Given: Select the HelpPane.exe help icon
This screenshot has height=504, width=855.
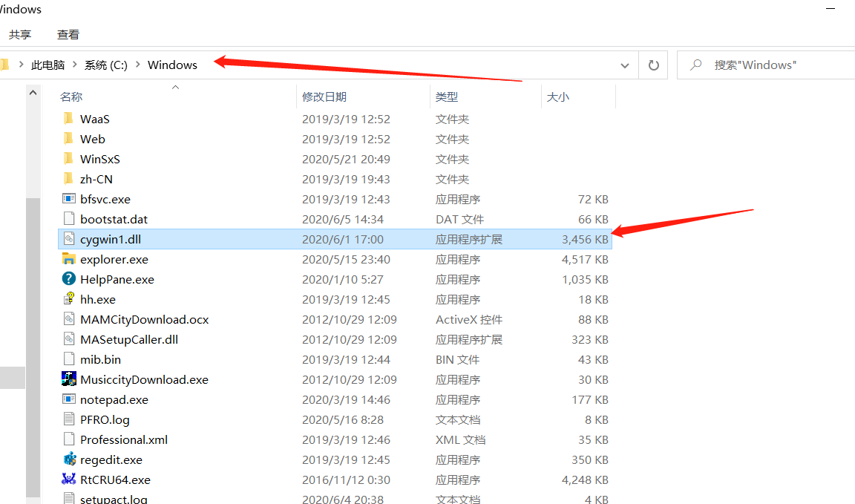Looking at the screenshot, I should (x=68, y=279).
